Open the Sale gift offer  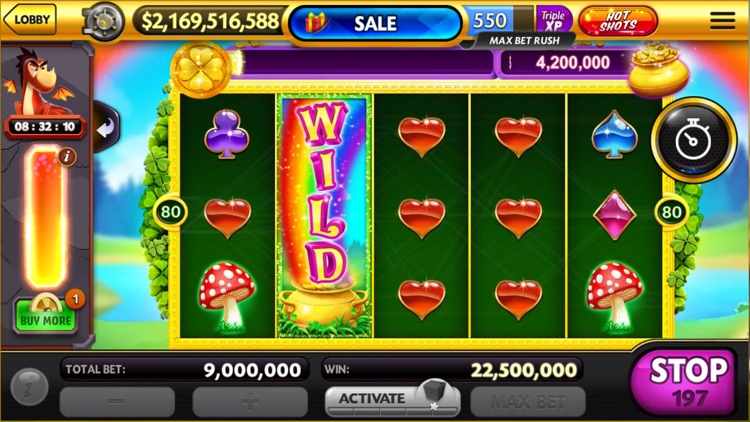coord(375,23)
